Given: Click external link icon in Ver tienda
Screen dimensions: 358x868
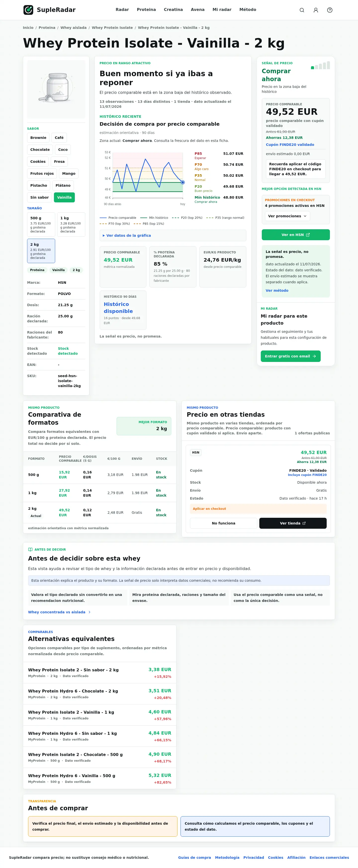Looking at the screenshot, I should coord(304,523).
